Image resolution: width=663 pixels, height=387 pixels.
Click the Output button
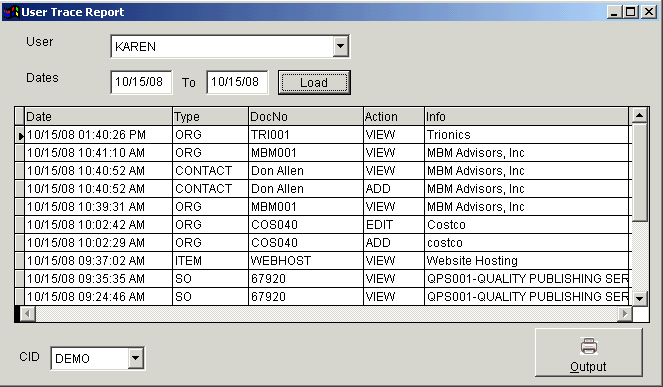tap(589, 352)
